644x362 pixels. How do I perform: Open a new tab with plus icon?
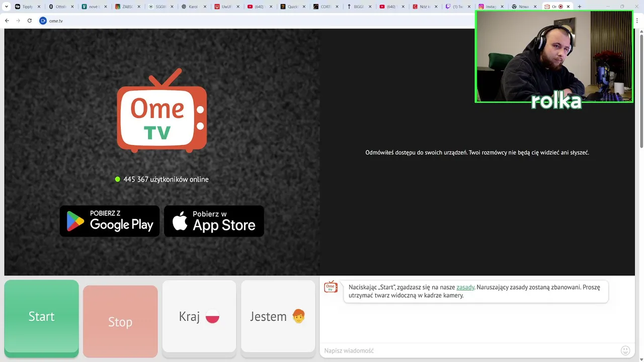[580, 7]
